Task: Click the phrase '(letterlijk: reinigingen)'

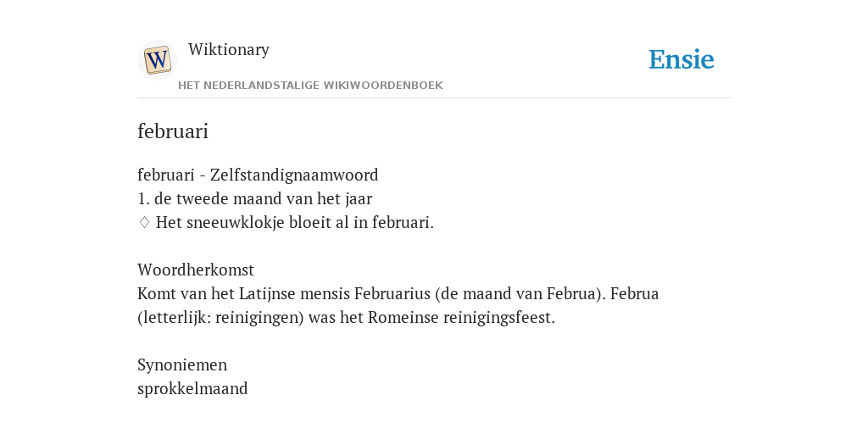Action: tap(221, 318)
